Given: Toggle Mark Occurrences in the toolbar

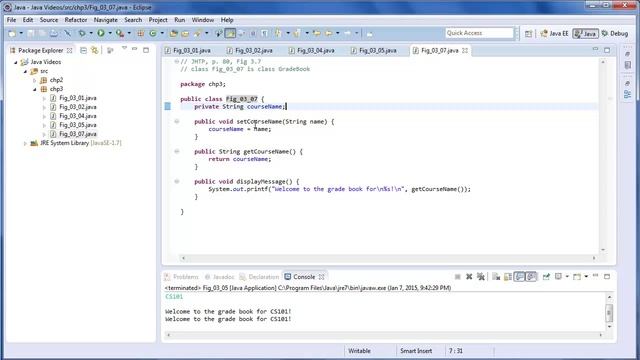Looking at the screenshot, I should tap(230, 33).
